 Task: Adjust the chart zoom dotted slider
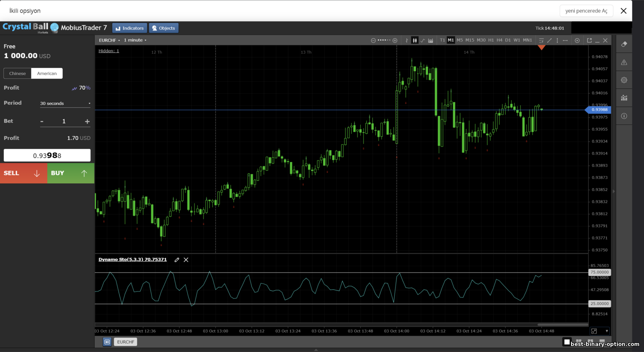coord(384,40)
